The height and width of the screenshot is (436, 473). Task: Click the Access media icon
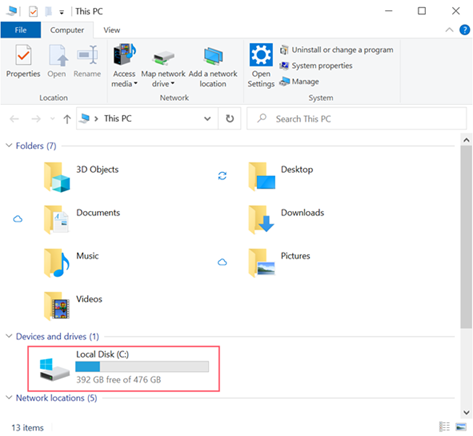click(x=124, y=54)
